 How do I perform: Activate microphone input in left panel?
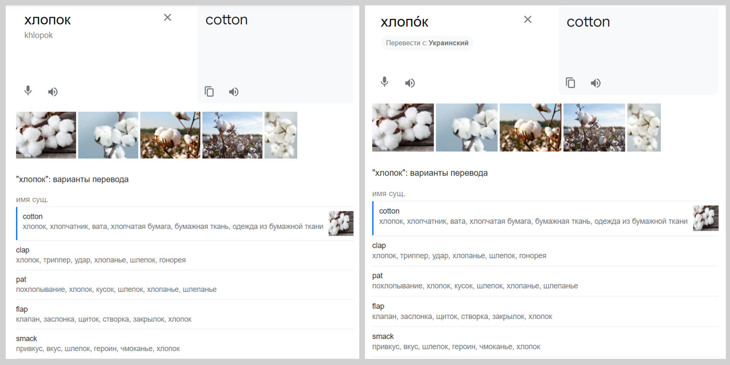(28, 91)
